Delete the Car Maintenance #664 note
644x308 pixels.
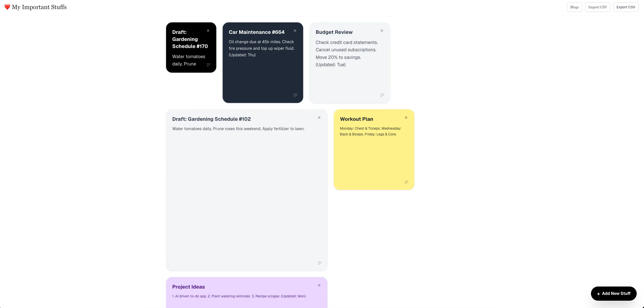click(295, 31)
